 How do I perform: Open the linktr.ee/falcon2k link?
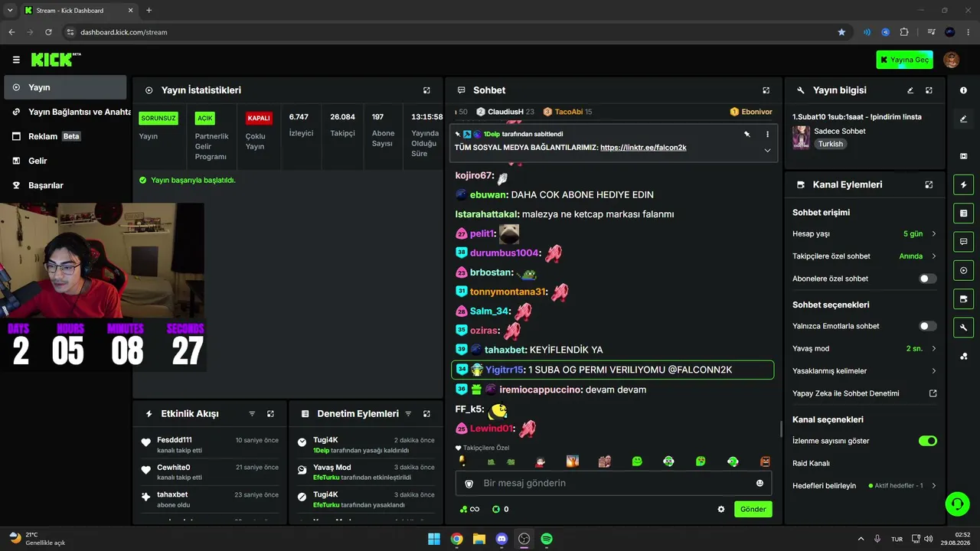(643, 148)
